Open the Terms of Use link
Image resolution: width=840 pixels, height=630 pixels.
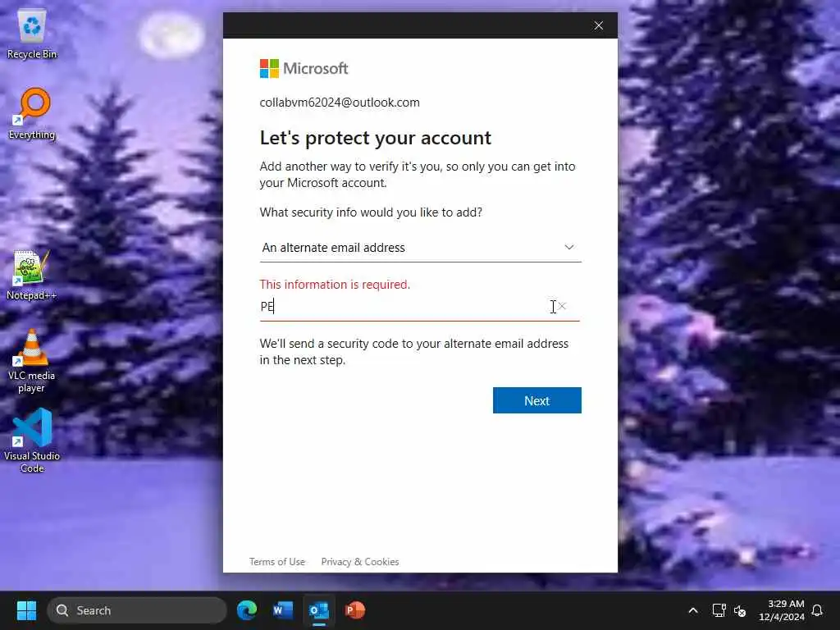click(x=277, y=561)
